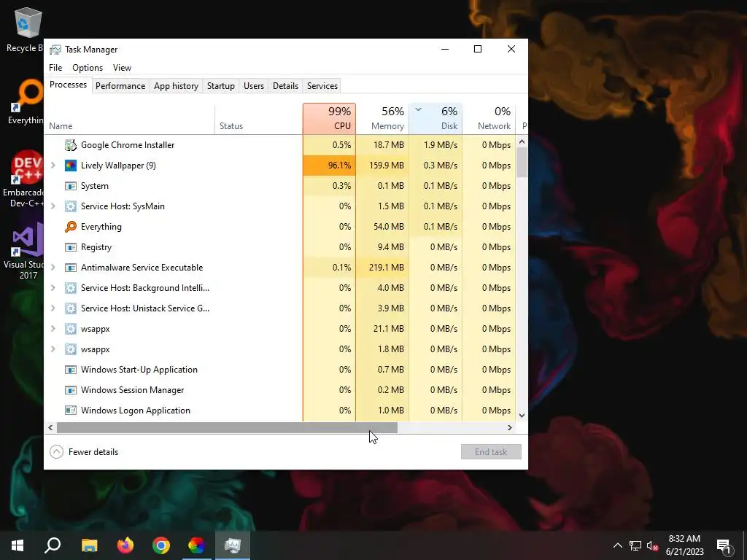Launch Google Chrome from the taskbar

(161, 545)
